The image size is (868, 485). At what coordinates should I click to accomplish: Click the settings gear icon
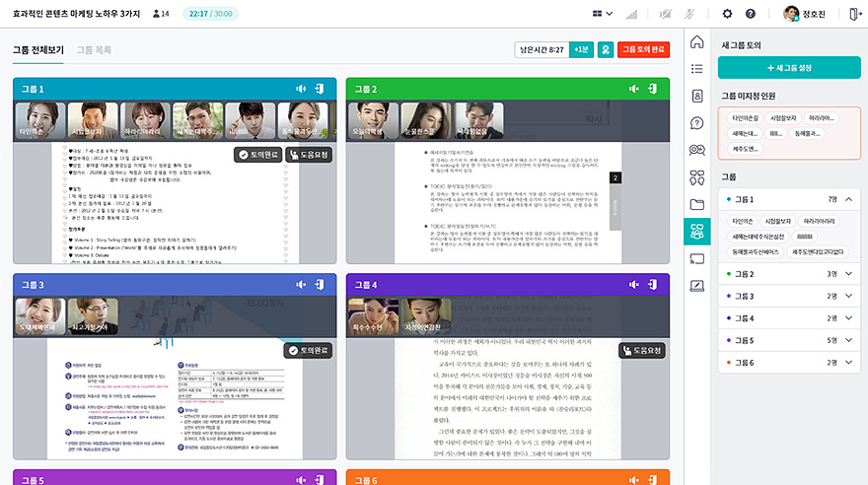pyautogui.click(x=727, y=14)
